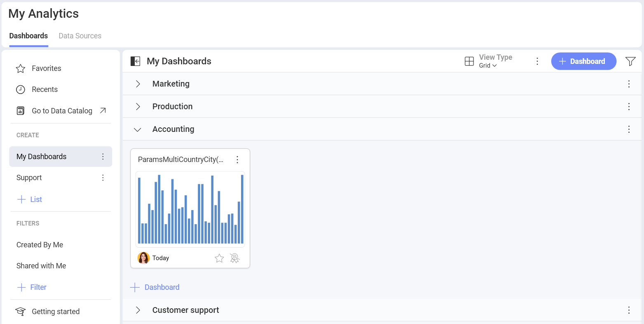Switch to the Data Sources tab
Viewport: 644px width, 324px height.
(x=80, y=36)
